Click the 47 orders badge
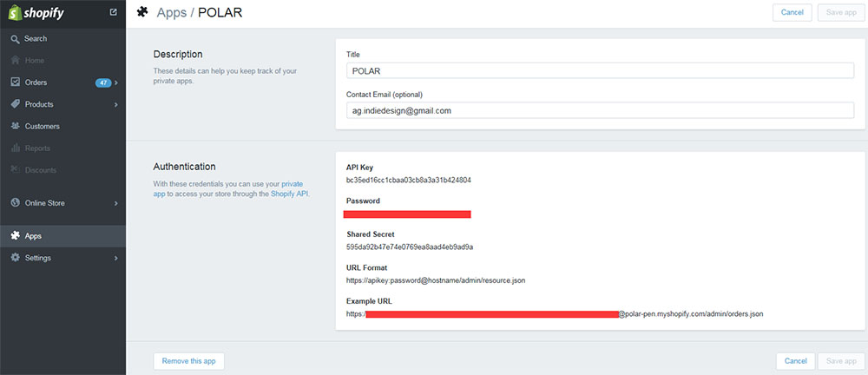This screenshot has width=868, height=375. tap(103, 82)
